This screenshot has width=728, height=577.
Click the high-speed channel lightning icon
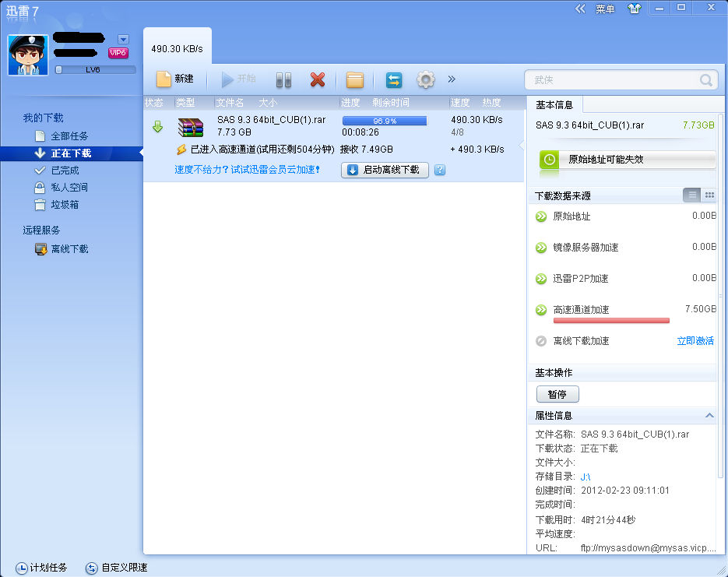[181, 150]
